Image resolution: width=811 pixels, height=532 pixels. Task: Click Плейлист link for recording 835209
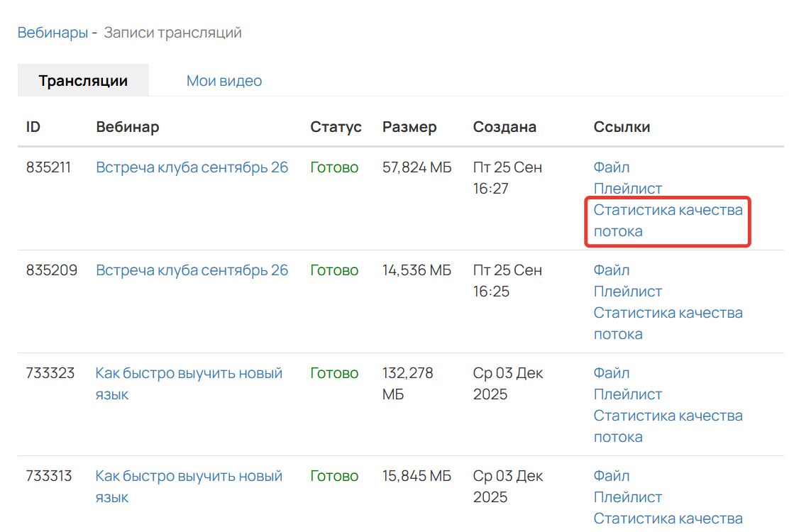point(627,292)
